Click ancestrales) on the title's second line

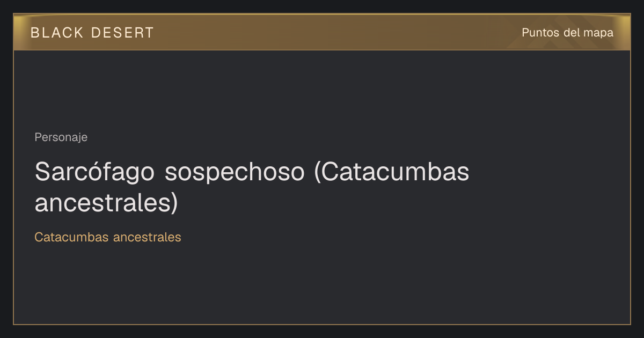point(106,203)
